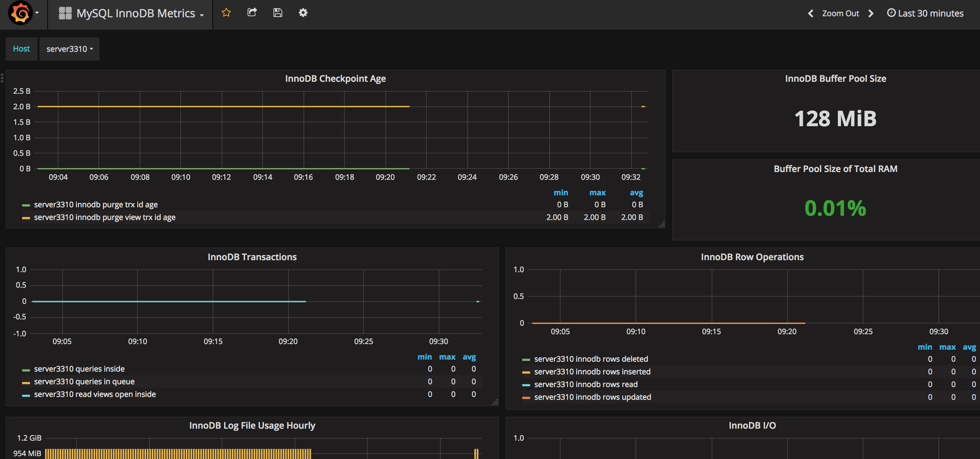
Task: Toggle innodb purge trx id age series
Action: point(96,204)
